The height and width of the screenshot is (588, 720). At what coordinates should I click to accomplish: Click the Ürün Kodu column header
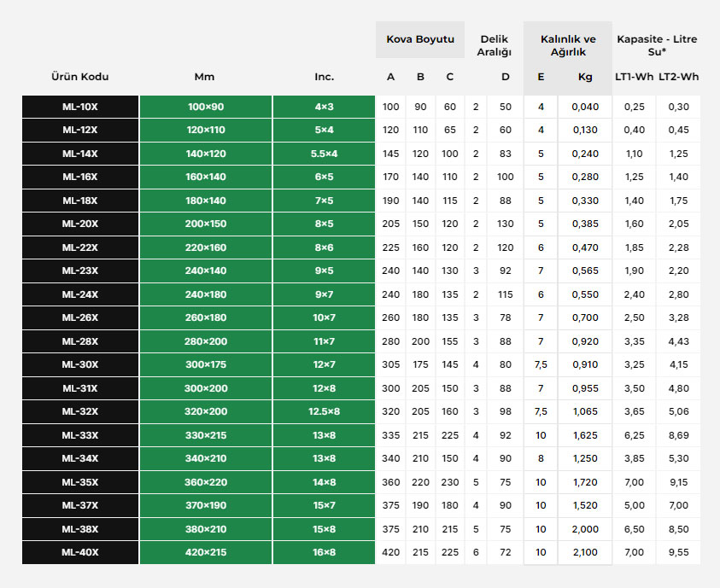pos(80,77)
